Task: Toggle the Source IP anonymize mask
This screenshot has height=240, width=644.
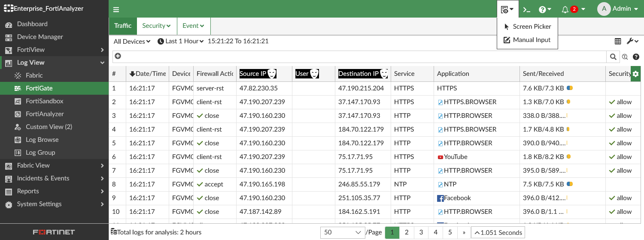Action: pyautogui.click(x=272, y=74)
